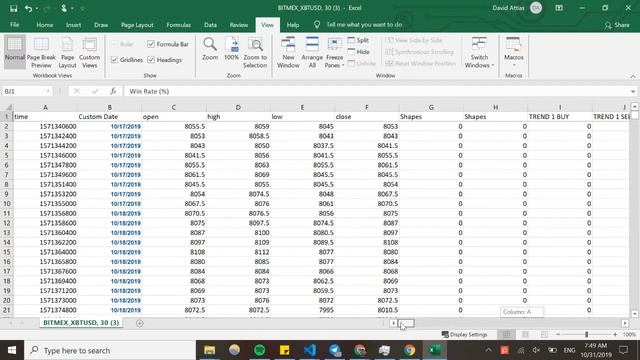Click user account David Attias

click(x=517, y=8)
